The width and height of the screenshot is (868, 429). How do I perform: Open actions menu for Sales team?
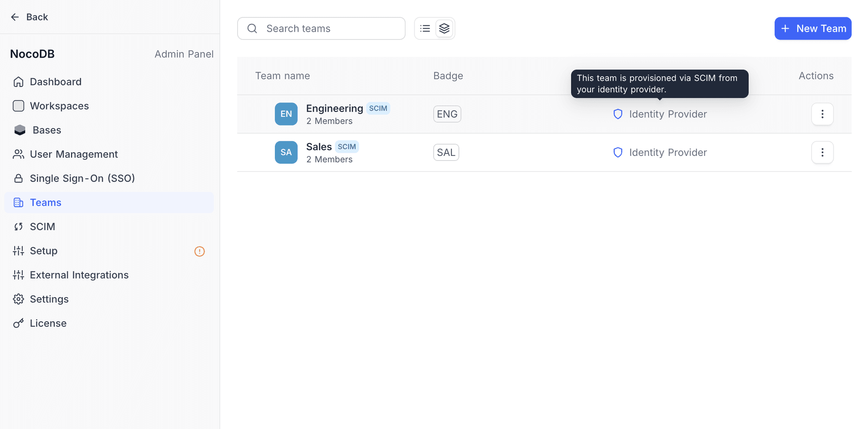(822, 152)
